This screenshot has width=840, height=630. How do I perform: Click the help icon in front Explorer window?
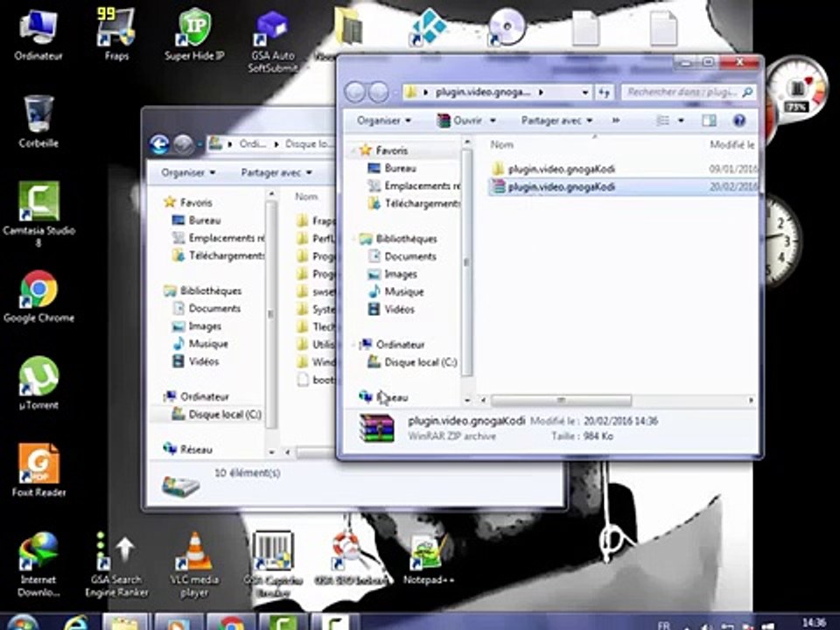tap(739, 121)
